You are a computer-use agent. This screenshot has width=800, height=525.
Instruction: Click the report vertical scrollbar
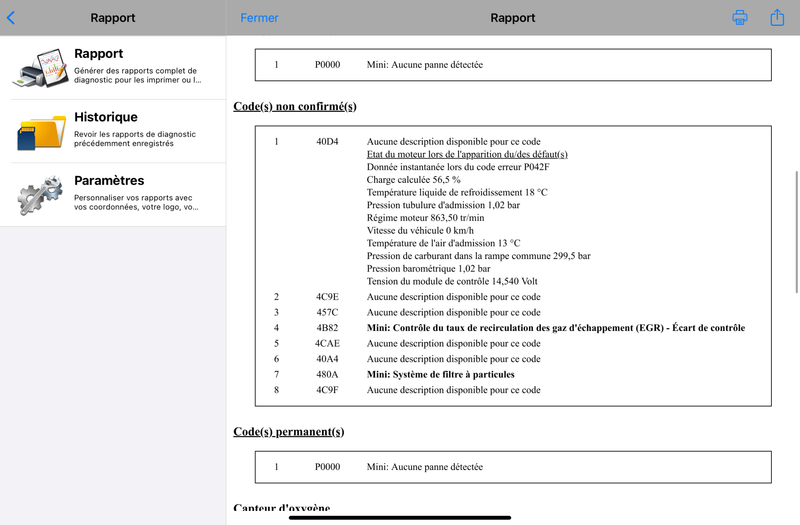[796, 232]
